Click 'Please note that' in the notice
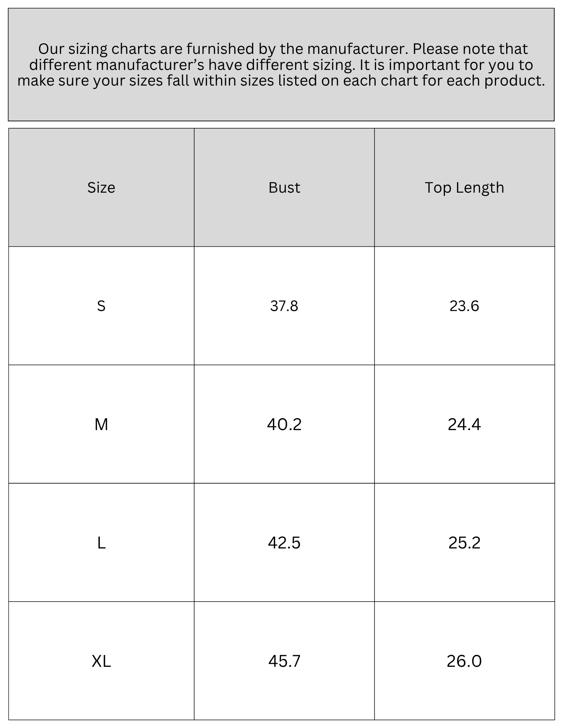This screenshot has width=563, height=728. tap(470, 49)
